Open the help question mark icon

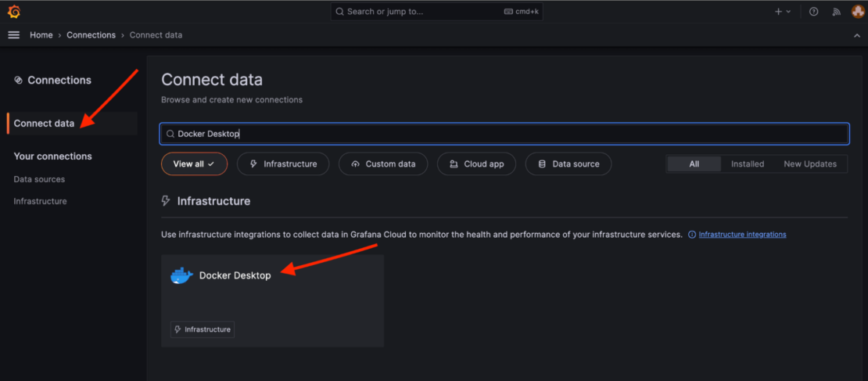[x=814, y=12]
